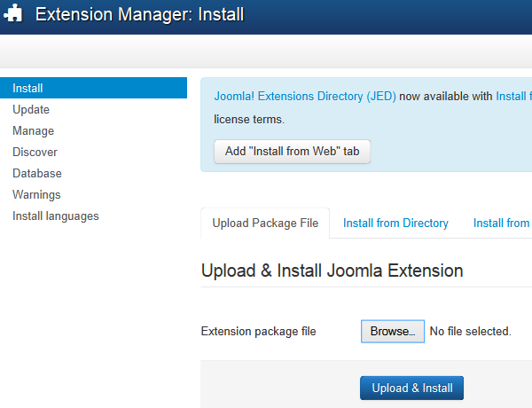Click the Joomla puzzle piece icon in header
Image resolution: width=532 pixels, height=408 pixels.
tap(13, 15)
